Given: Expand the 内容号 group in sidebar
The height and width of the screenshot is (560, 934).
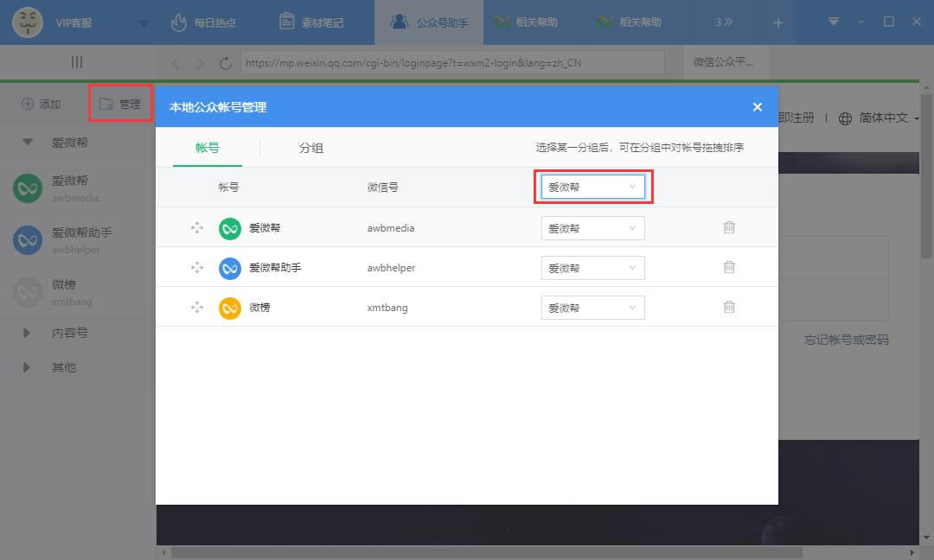Looking at the screenshot, I should (27, 333).
